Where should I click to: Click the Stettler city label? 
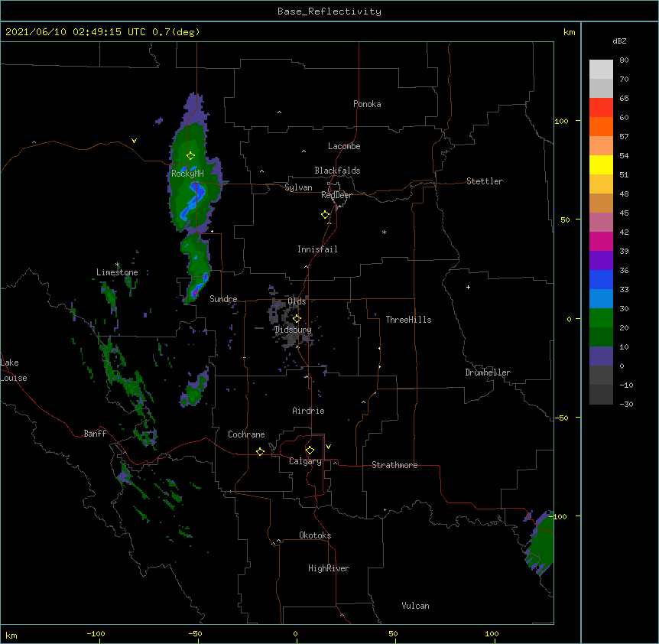click(x=485, y=181)
